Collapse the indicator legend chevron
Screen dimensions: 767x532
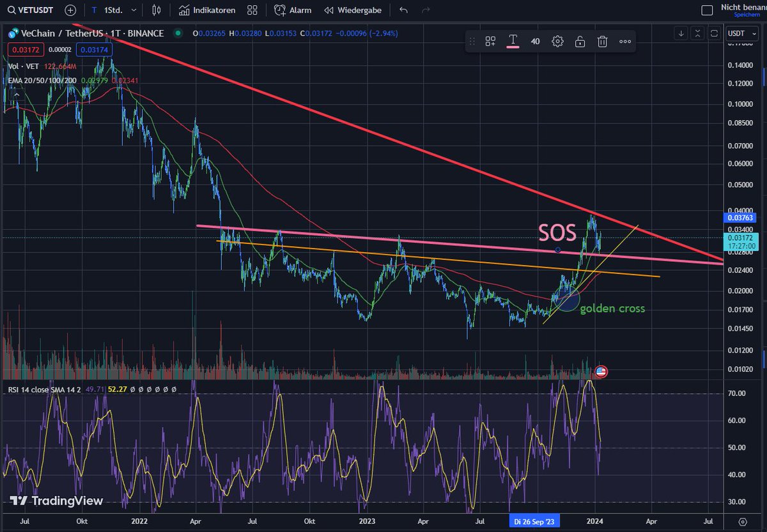coord(17,95)
